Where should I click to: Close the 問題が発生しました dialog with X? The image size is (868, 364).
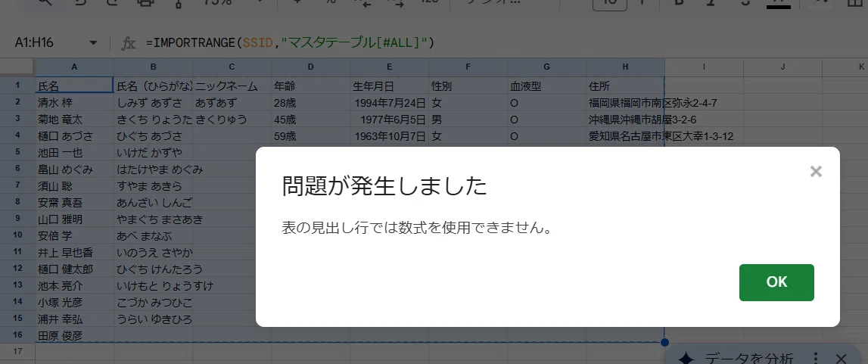coord(816,172)
